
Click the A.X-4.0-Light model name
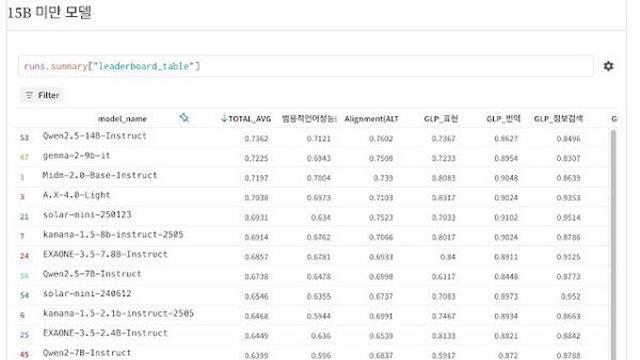(76, 195)
